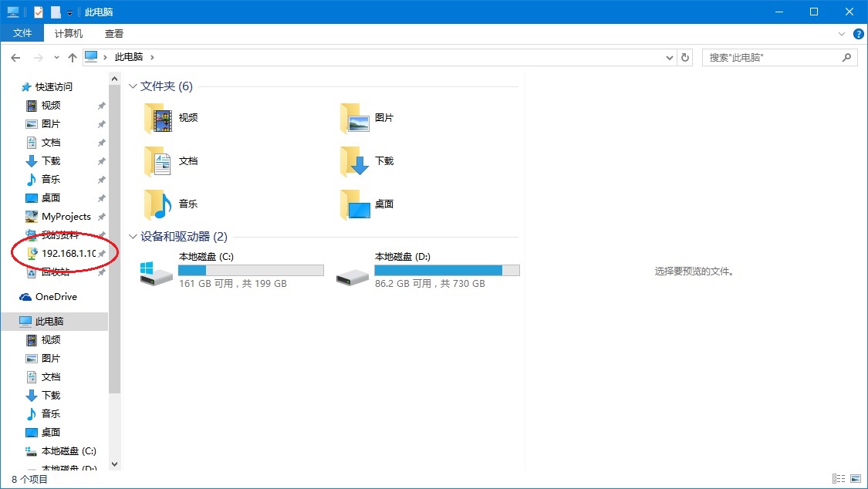Viewport: 868px width, 489px height.
Task: Collapse the 设备和驱动器 (2) group
Action: pyautogui.click(x=133, y=237)
